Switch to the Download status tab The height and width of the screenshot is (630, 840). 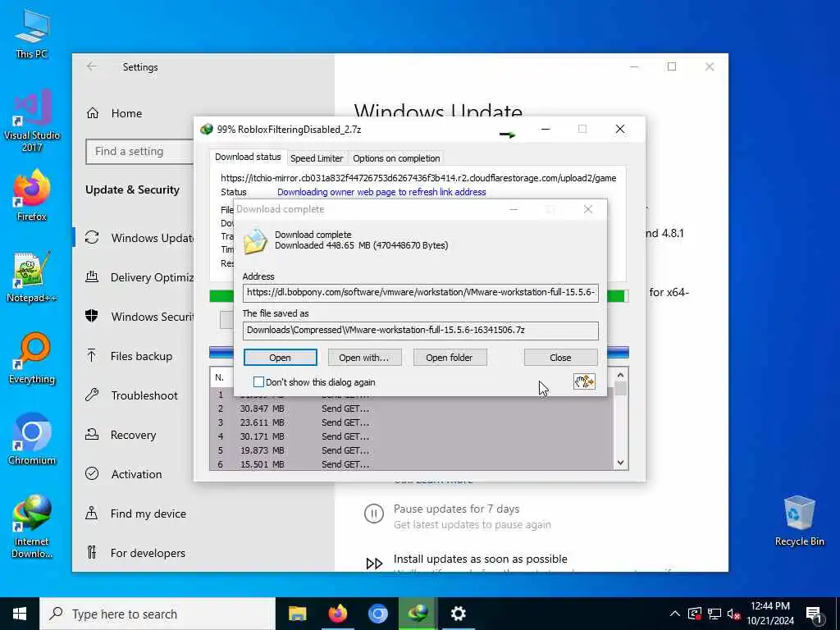coord(248,157)
